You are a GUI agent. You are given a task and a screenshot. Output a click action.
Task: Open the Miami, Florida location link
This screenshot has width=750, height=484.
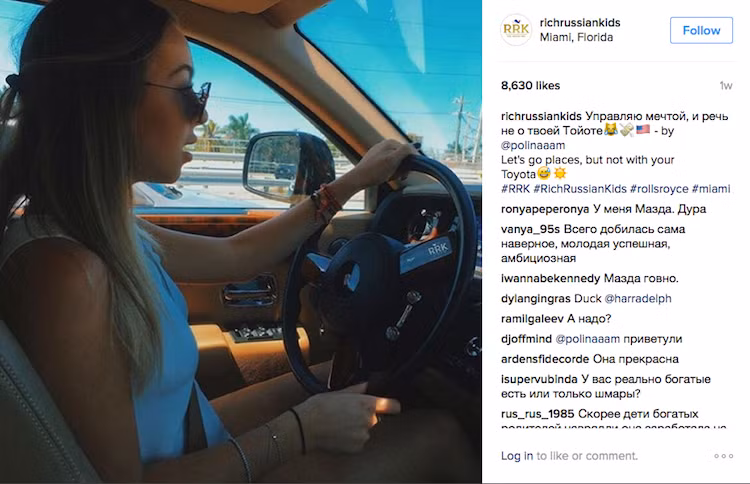(x=576, y=37)
